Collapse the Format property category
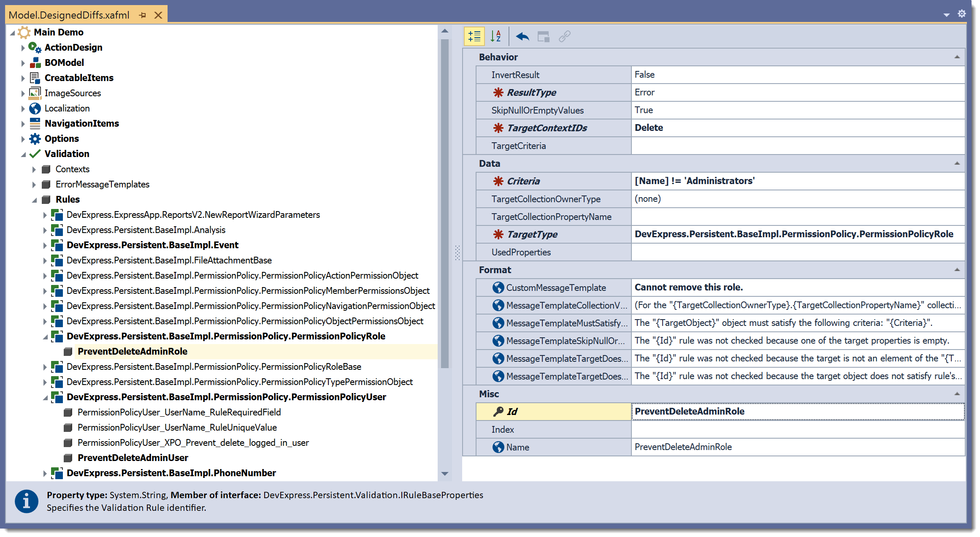 [x=957, y=270]
